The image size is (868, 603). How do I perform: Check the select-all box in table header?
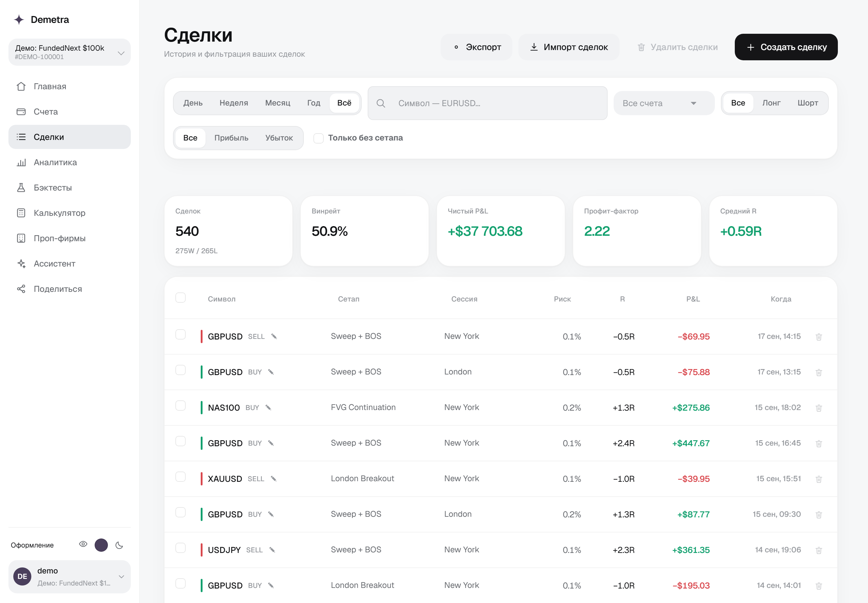point(181,298)
